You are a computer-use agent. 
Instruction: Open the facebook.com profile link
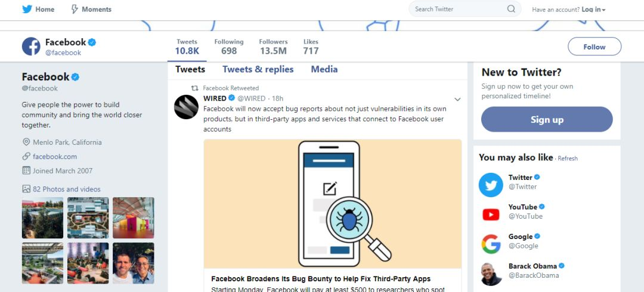(55, 157)
